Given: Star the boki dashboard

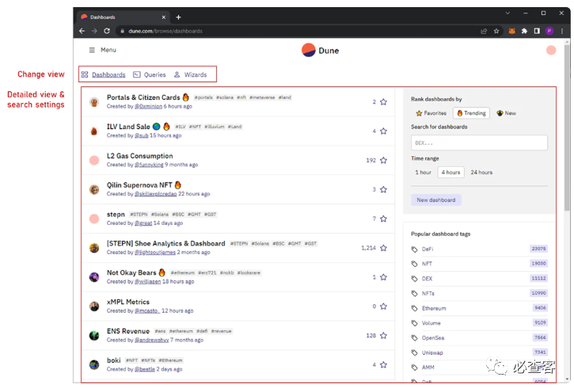Looking at the screenshot, I should [x=383, y=365].
